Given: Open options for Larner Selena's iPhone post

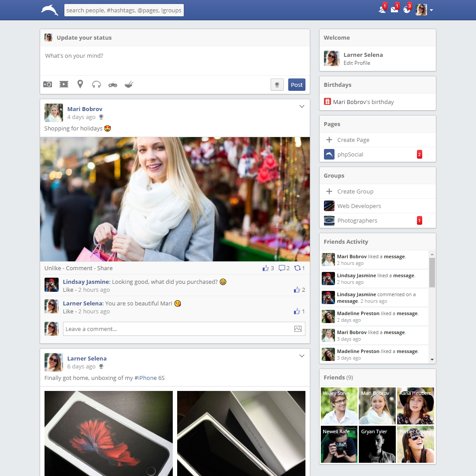Looking at the screenshot, I should point(302,356).
